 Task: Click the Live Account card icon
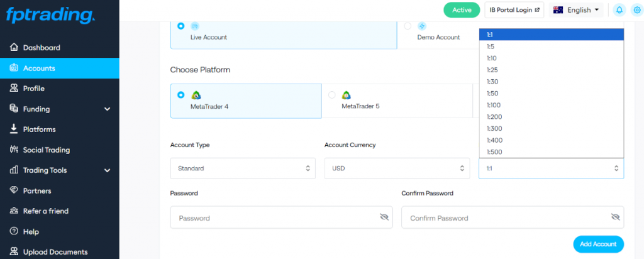click(x=195, y=26)
